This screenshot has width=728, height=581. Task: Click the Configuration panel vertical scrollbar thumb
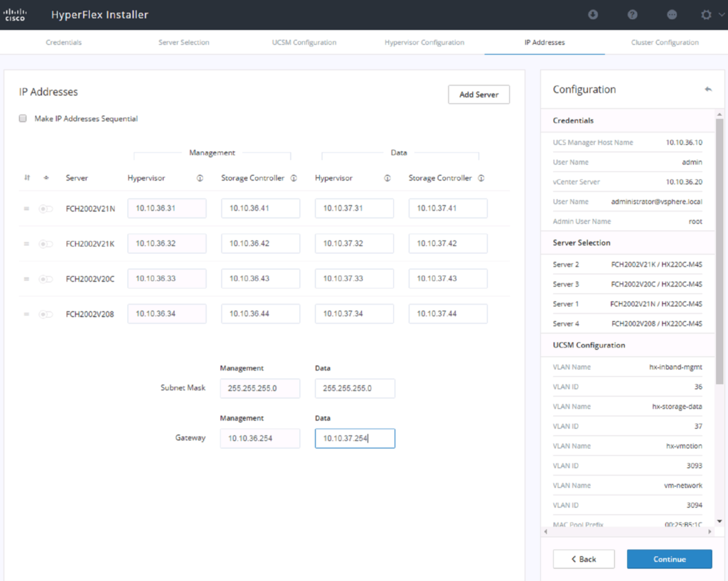719,251
